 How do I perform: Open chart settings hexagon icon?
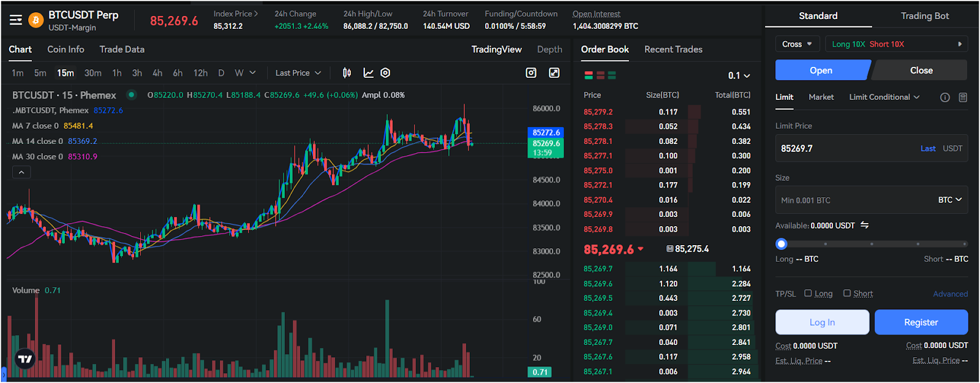pos(385,73)
